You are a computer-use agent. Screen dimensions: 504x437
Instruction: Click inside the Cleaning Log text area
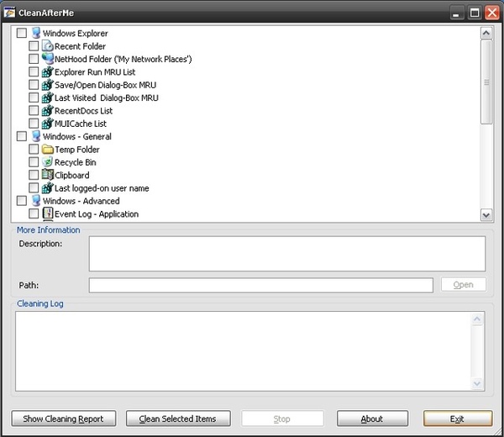tap(243, 350)
